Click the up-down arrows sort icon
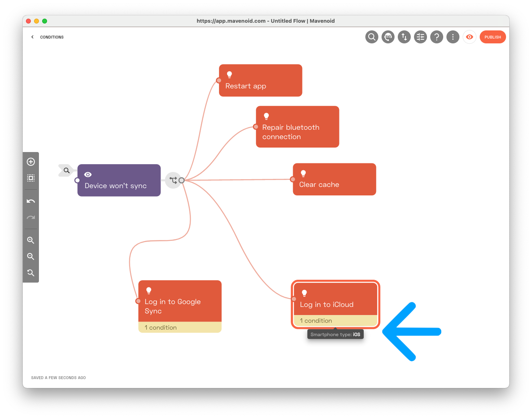 point(404,37)
